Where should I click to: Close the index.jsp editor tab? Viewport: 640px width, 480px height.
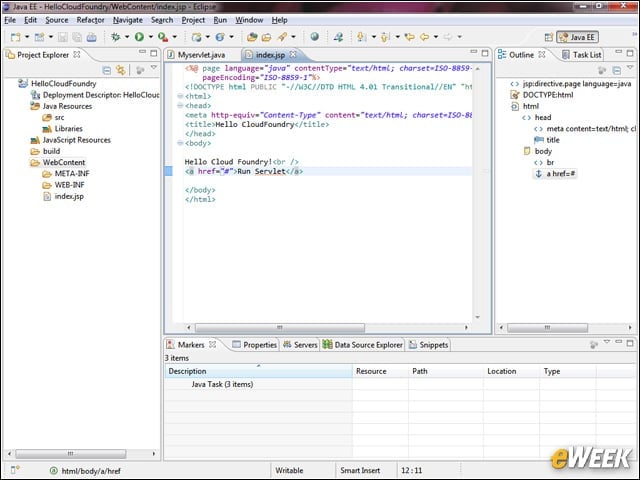tap(293, 54)
